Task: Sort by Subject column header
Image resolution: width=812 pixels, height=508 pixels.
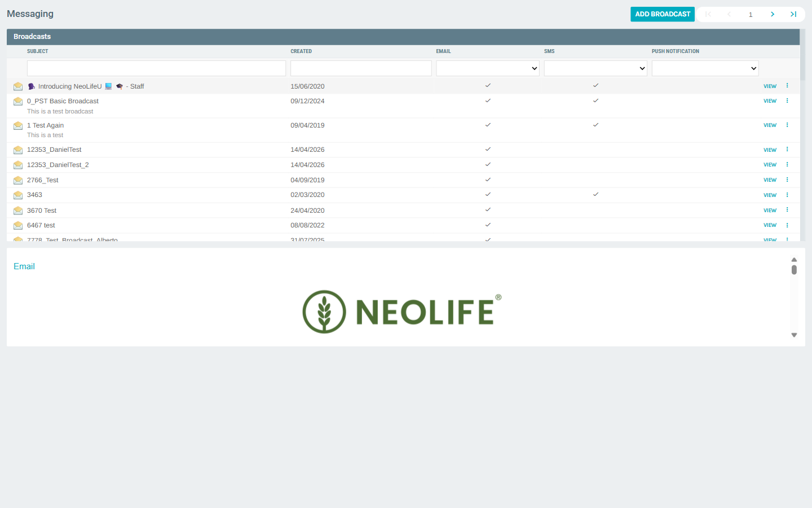Action: pos(38,51)
